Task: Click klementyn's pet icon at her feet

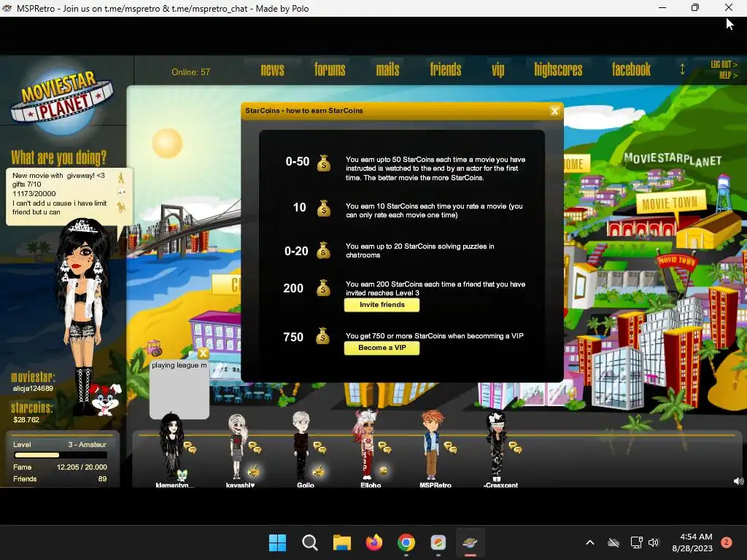Action: [182, 475]
